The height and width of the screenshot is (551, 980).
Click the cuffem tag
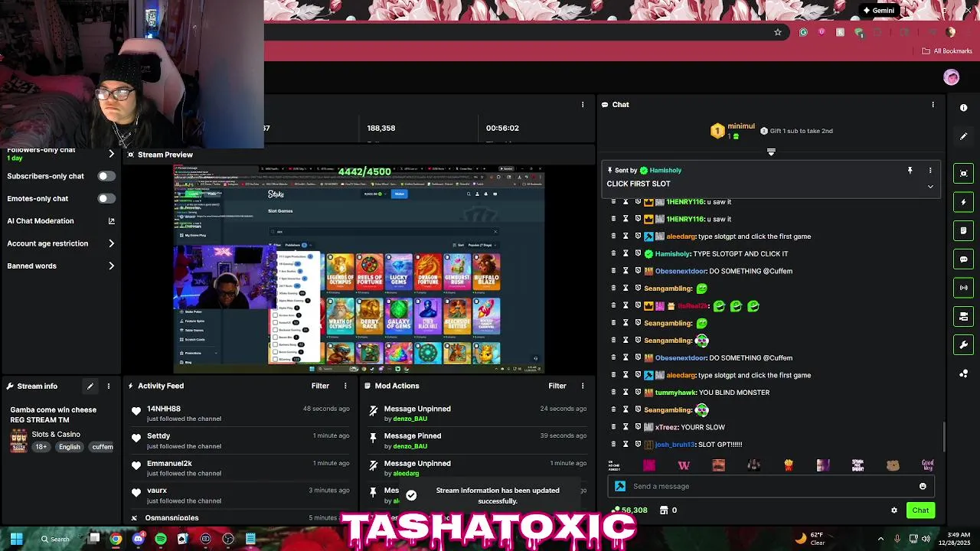click(x=102, y=447)
